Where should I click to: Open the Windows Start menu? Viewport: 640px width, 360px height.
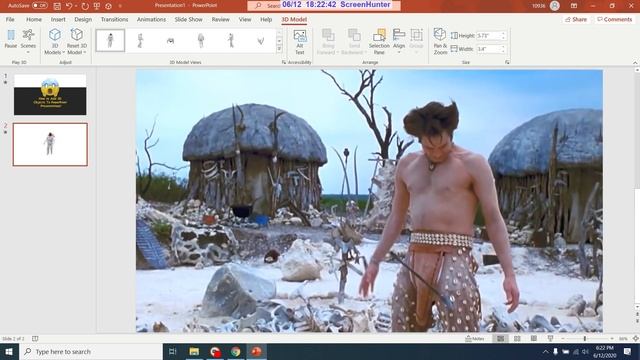[9, 351]
